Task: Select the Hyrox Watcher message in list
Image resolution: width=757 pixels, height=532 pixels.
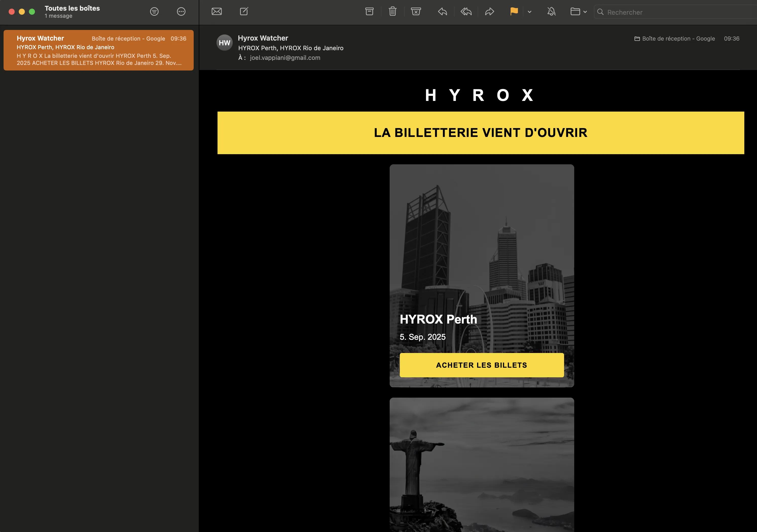Action: (x=99, y=50)
